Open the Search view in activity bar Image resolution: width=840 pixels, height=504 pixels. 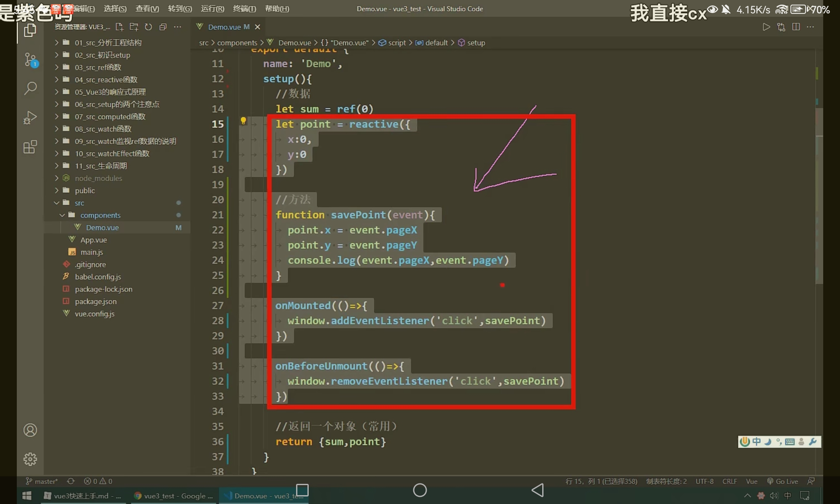pyautogui.click(x=30, y=88)
